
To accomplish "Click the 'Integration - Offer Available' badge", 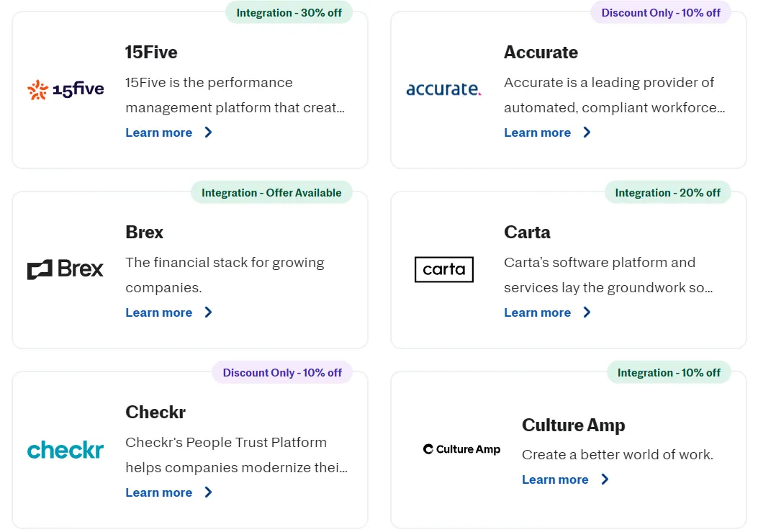I will tap(271, 192).
